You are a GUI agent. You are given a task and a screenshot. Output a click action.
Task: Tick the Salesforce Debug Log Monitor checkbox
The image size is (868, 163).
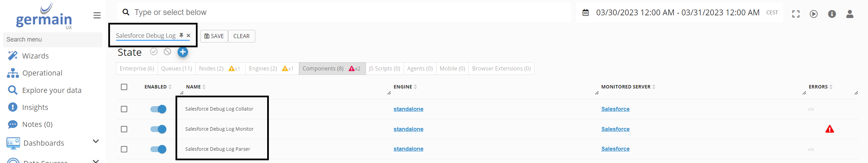(x=124, y=129)
